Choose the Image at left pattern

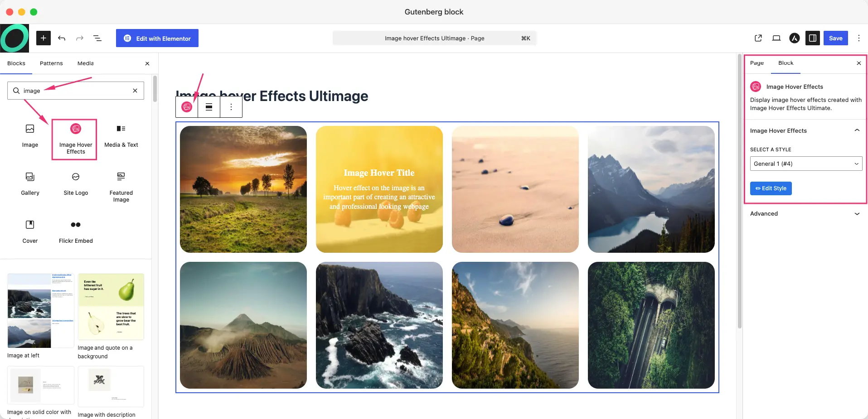pos(40,316)
